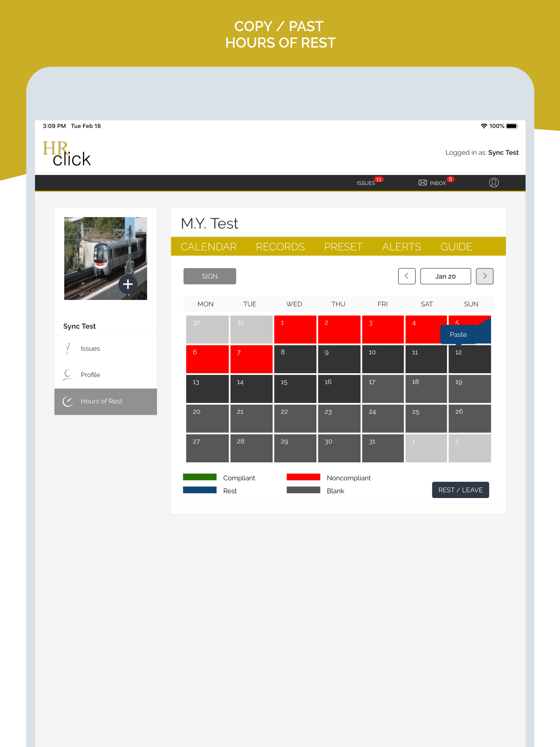
Task: Click the SIGN button
Action: pos(210,276)
